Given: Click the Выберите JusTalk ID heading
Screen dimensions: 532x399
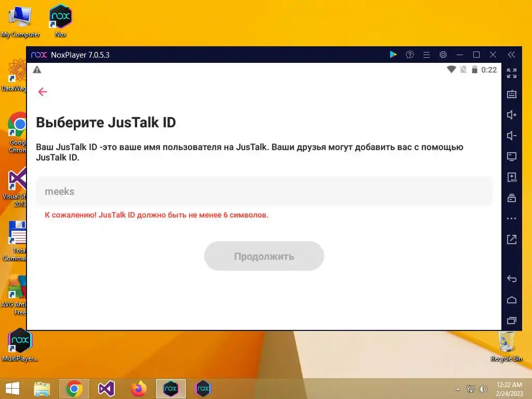Looking at the screenshot, I should 106,123.
